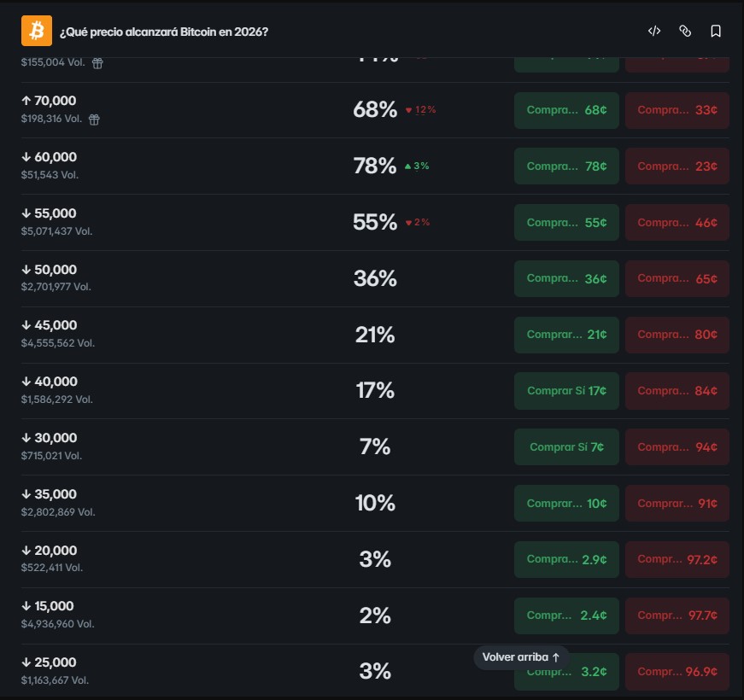Click Volver arriba button

pos(521,656)
